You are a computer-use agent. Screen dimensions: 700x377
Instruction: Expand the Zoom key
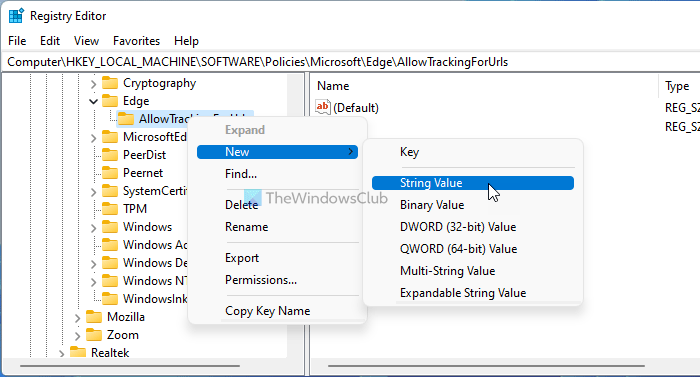pyautogui.click(x=77, y=335)
